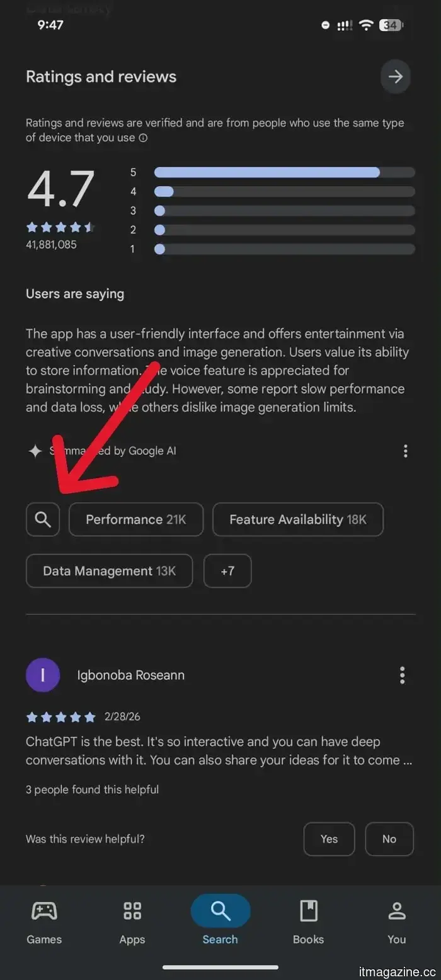Tap the You profile icon in bottom bar

pyautogui.click(x=396, y=910)
